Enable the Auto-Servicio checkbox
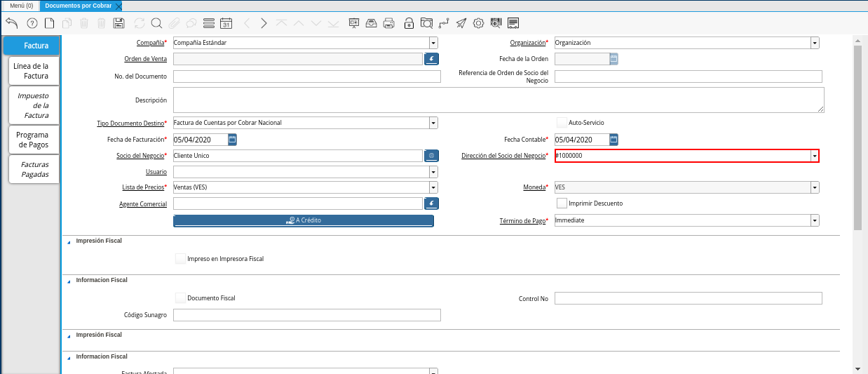This screenshot has width=868, height=374. pos(562,122)
